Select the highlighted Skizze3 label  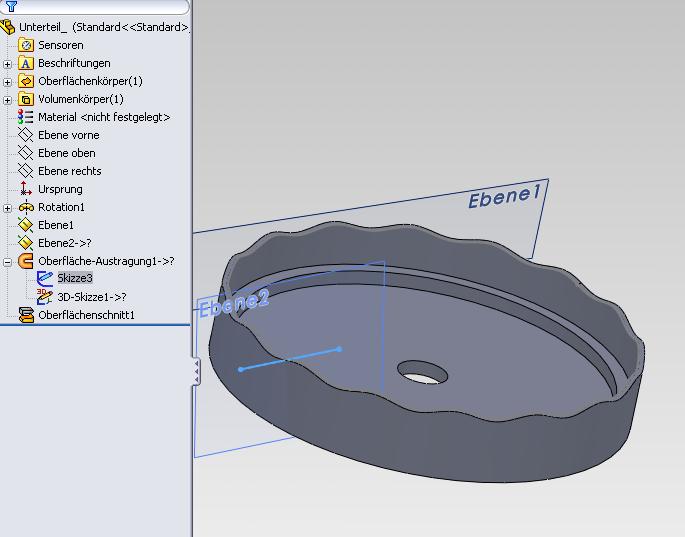[75, 278]
